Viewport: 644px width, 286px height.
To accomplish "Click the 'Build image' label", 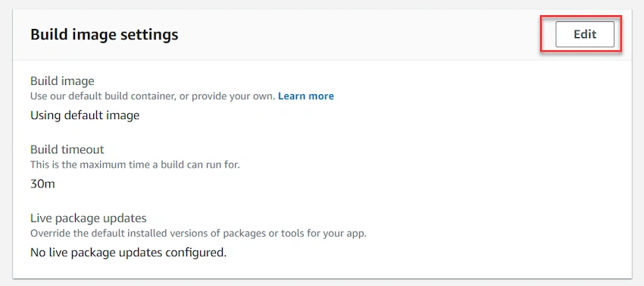I will coord(62,80).
